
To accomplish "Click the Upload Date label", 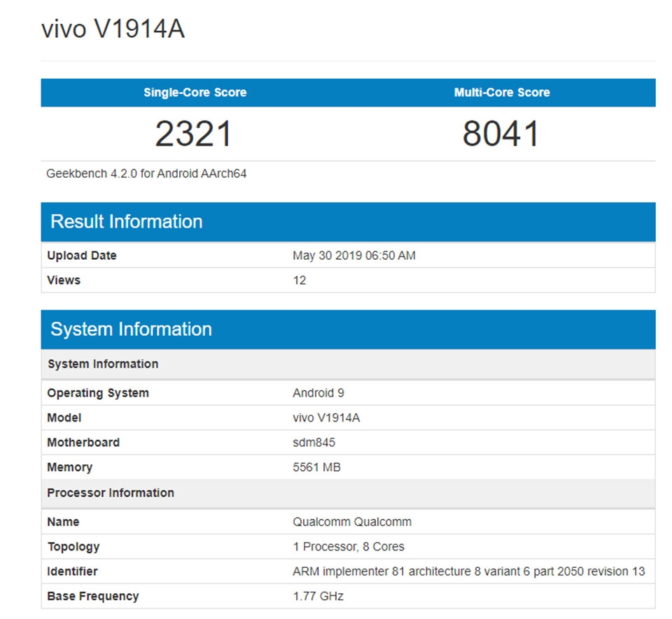I will 82,256.
